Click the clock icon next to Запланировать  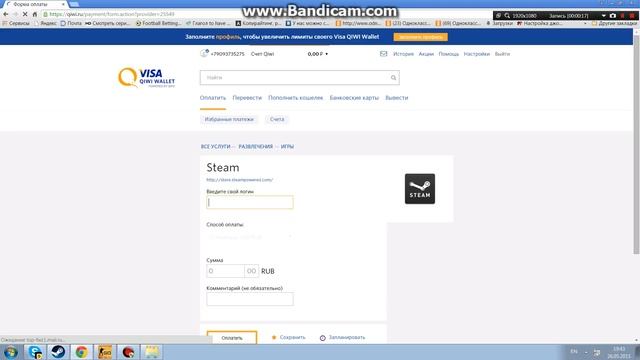tap(322, 338)
